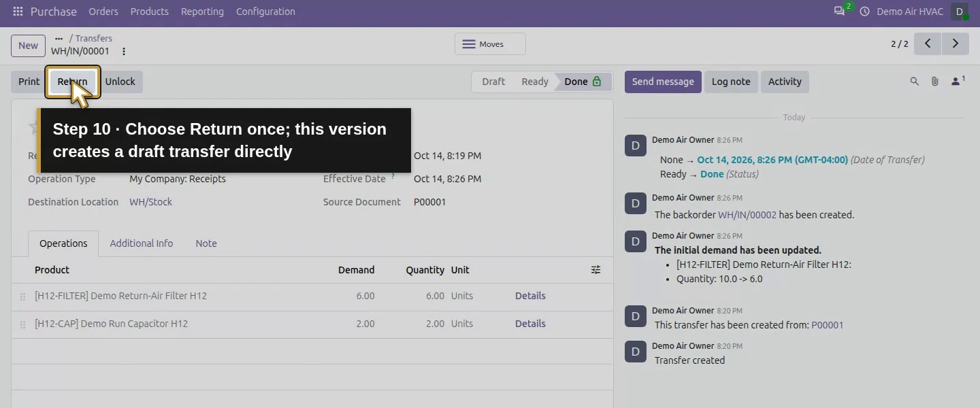Click '[H12-CAP] Demo Run Capacitor H12' product cell
This screenshot has width=980, height=408.
(111, 324)
